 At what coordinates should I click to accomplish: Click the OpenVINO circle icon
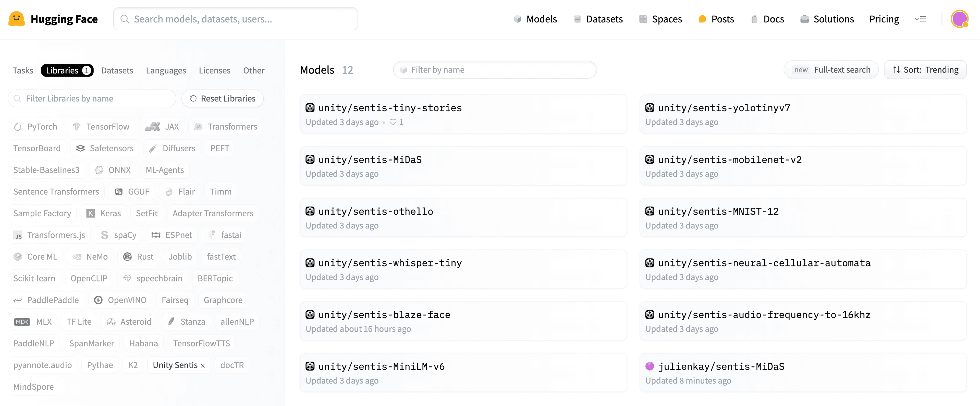point(98,300)
